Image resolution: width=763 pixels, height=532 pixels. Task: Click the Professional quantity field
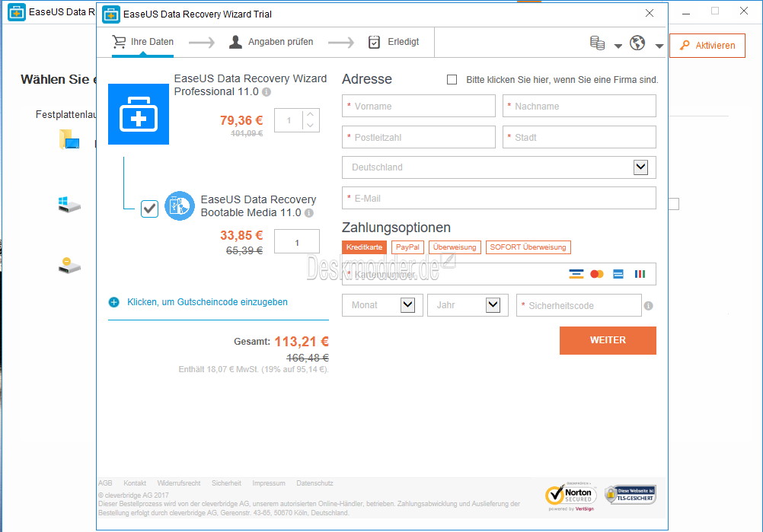click(289, 120)
